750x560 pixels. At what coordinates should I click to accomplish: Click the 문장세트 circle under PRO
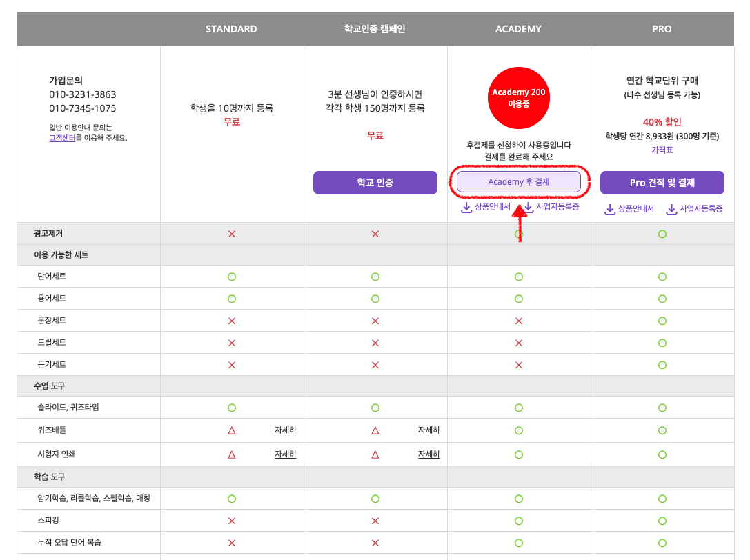point(662,321)
